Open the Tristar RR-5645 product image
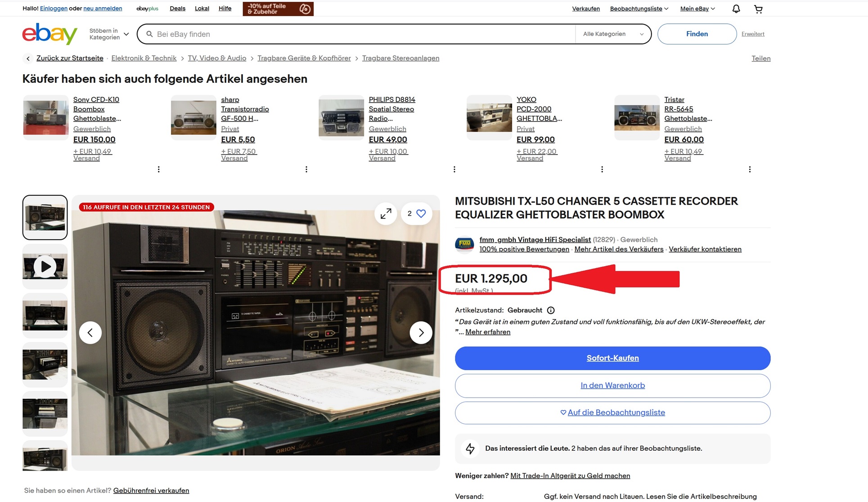The width and height of the screenshot is (868, 502). [x=637, y=118]
